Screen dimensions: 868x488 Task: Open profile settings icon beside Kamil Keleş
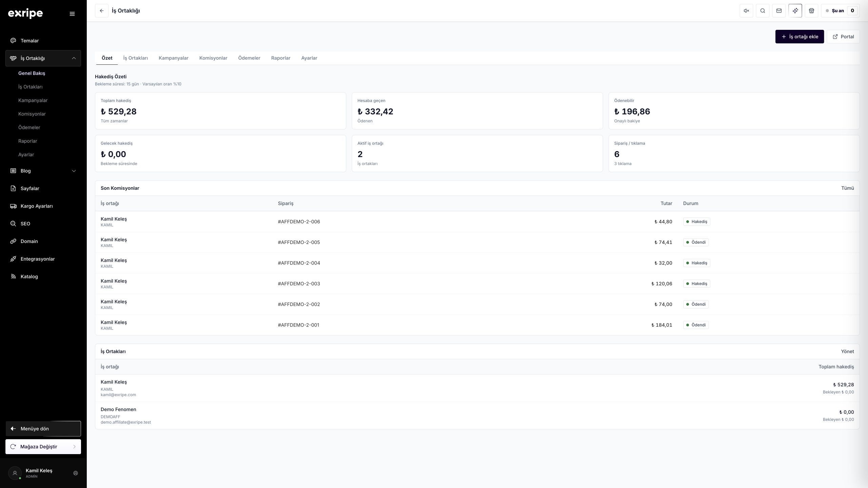tap(76, 473)
